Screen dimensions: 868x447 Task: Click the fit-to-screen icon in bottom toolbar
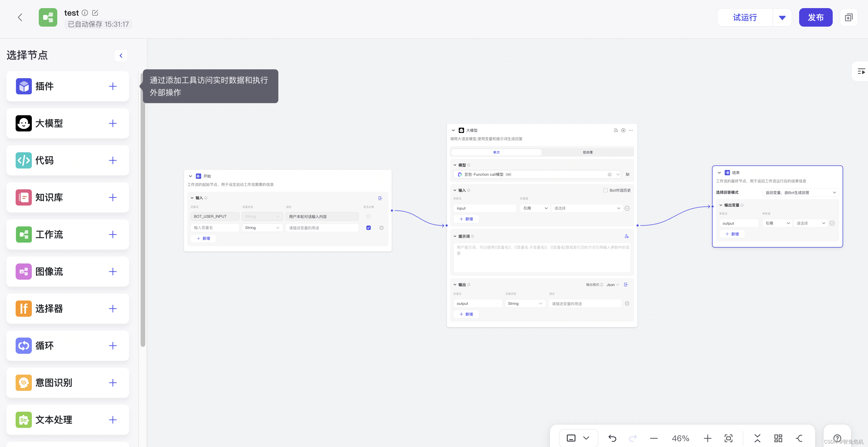click(728, 438)
